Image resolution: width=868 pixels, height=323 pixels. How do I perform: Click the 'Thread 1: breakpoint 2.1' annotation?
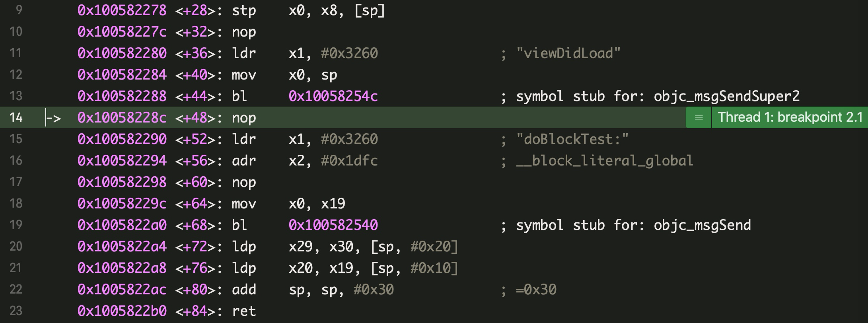[790, 117]
